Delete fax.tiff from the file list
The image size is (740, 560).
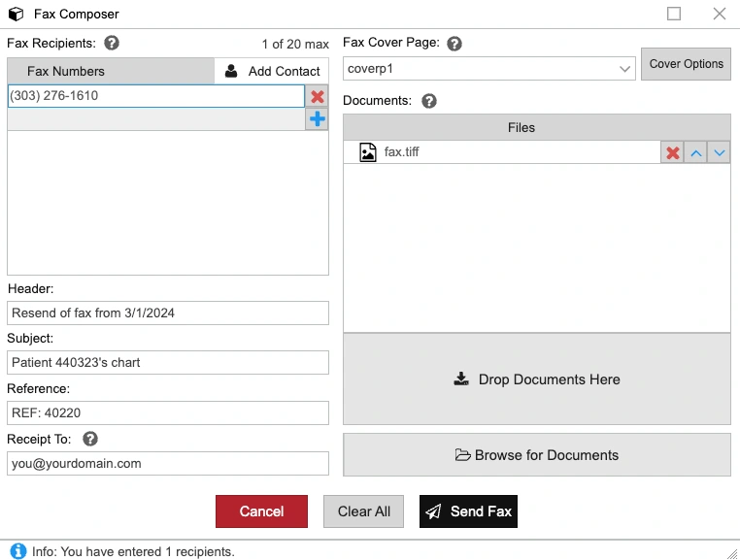(672, 153)
